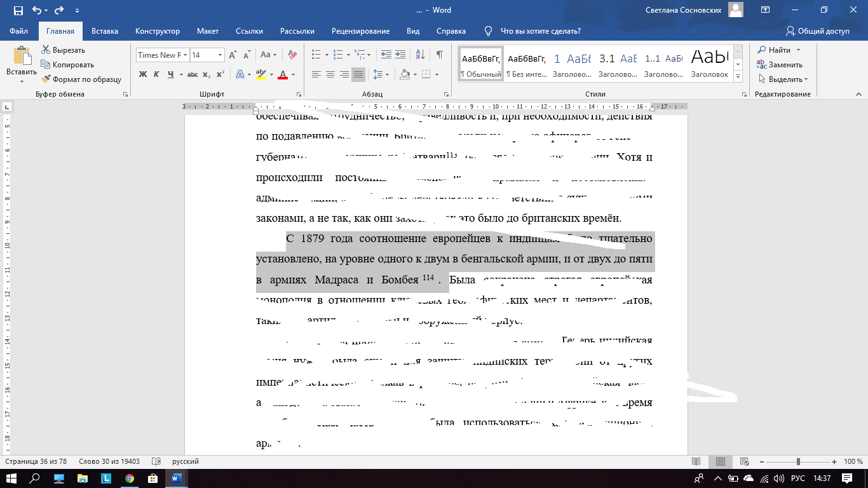
Task: Click the Save icon in quick access toolbar
Action: [x=18, y=10]
